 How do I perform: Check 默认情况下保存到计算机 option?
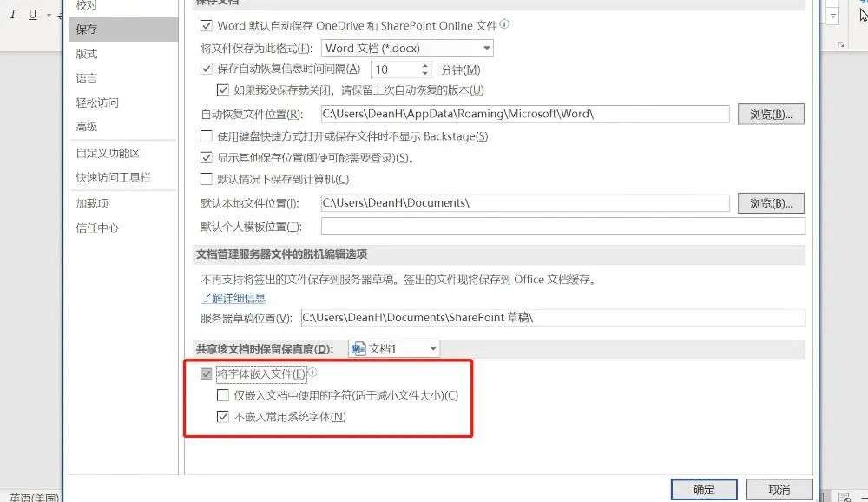[x=206, y=179]
